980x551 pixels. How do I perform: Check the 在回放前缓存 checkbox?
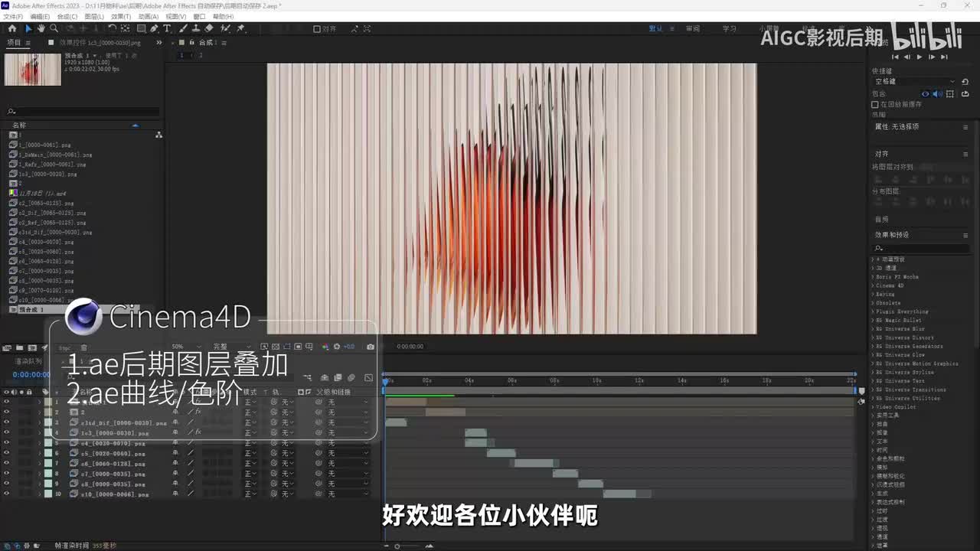click(874, 104)
